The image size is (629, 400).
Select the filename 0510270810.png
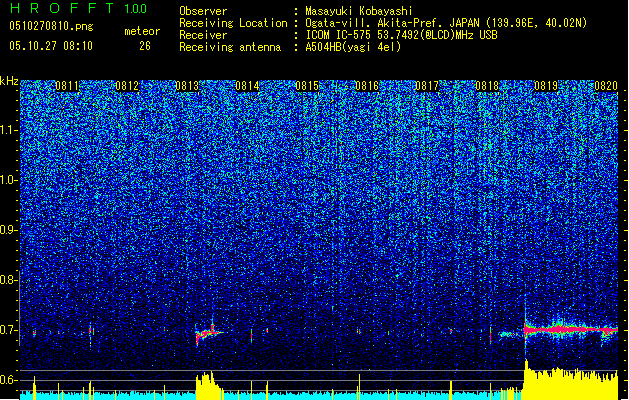click(x=51, y=26)
